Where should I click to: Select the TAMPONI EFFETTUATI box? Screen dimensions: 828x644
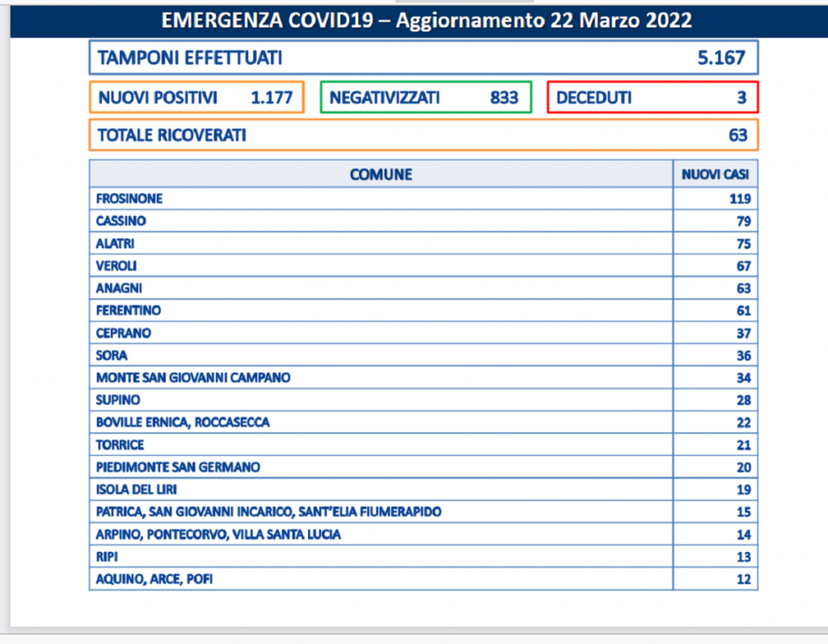pyautogui.click(x=423, y=58)
